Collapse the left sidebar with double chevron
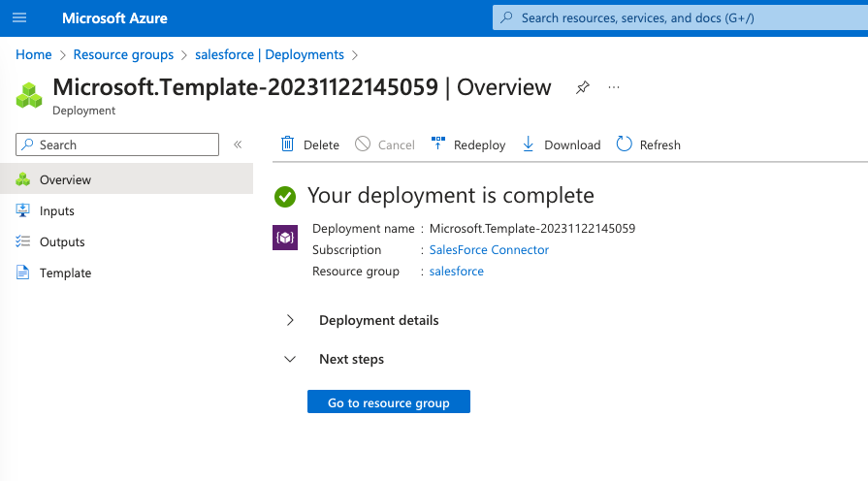The height and width of the screenshot is (481, 868). [238, 144]
